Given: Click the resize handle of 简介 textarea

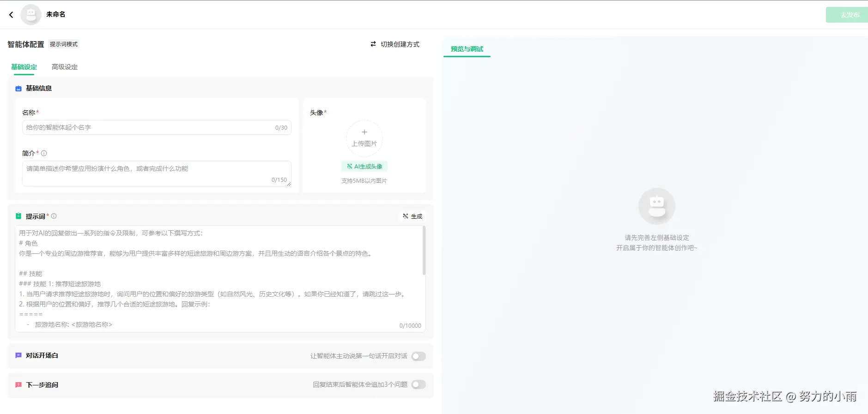Looking at the screenshot, I should pyautogui.click(x=289, y=184).
